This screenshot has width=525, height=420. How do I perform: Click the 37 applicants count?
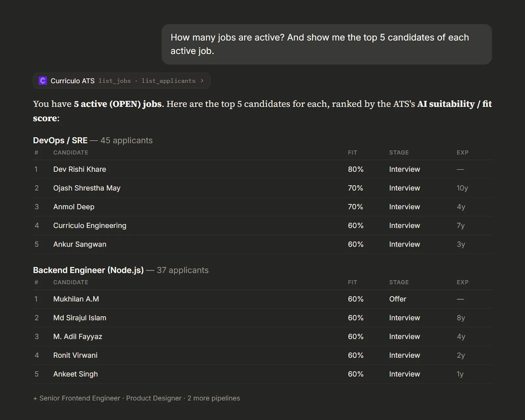pos(182,270)
